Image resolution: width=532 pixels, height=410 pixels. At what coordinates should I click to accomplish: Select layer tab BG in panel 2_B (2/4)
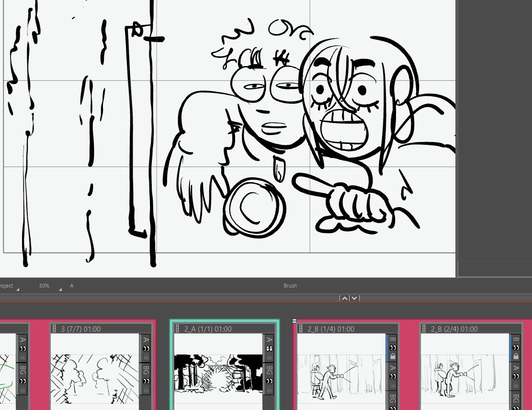pos(516,399)
